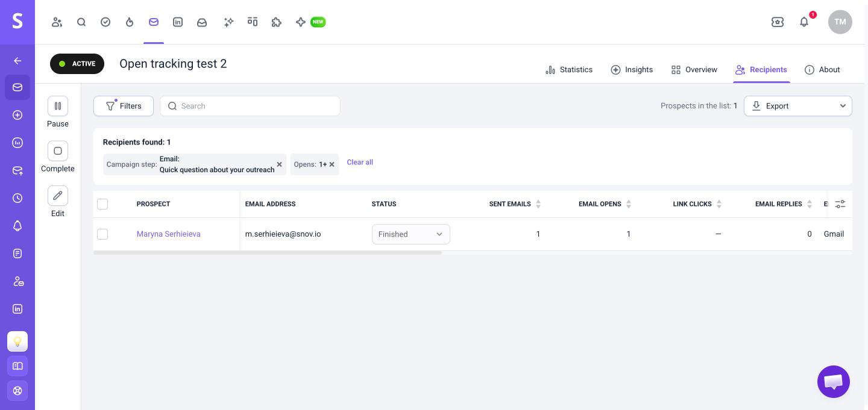Open the lifebuoy help icon in the sidebar

point(17,391)
